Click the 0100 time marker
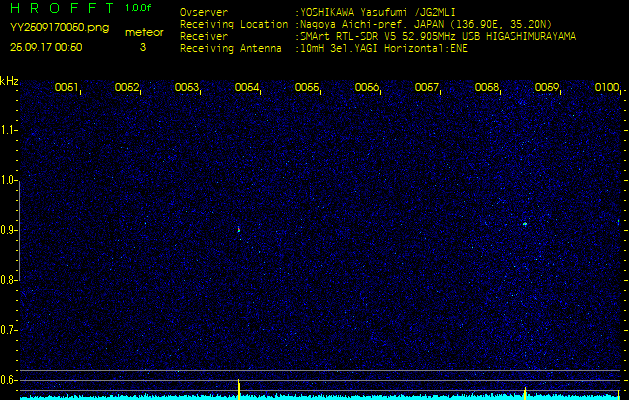 [606, 88]
